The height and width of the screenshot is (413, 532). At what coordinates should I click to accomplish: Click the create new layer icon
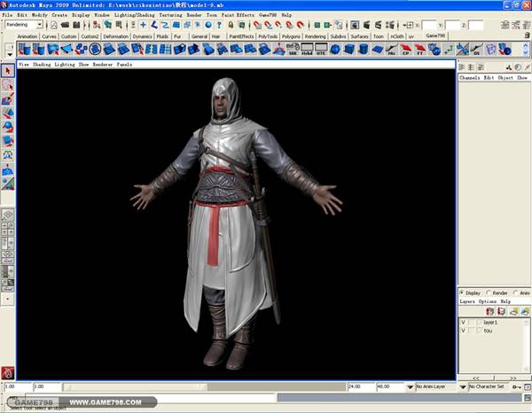click(514, 312)
